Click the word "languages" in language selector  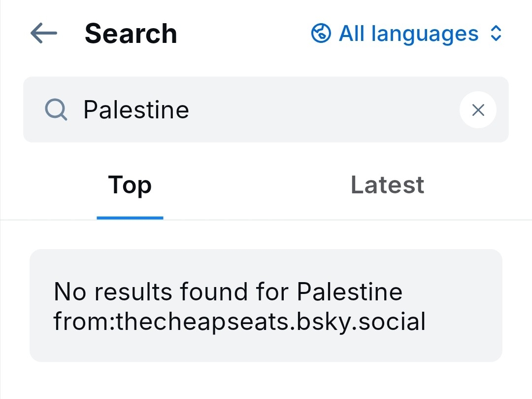click(425, 34)
